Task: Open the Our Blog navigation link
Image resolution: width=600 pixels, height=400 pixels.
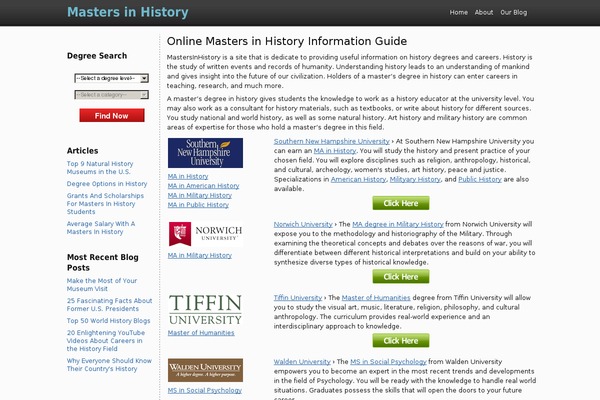Action: point(514,12)
